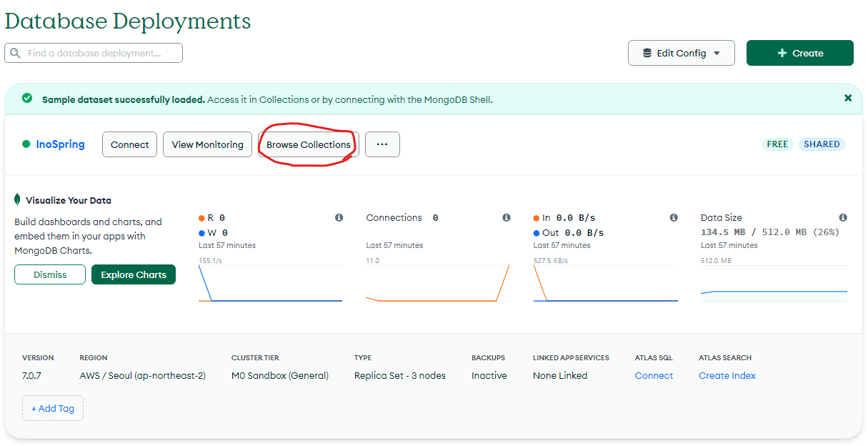
Task: Click the Inactive backups status text
Action: click(x=489, y=375)
